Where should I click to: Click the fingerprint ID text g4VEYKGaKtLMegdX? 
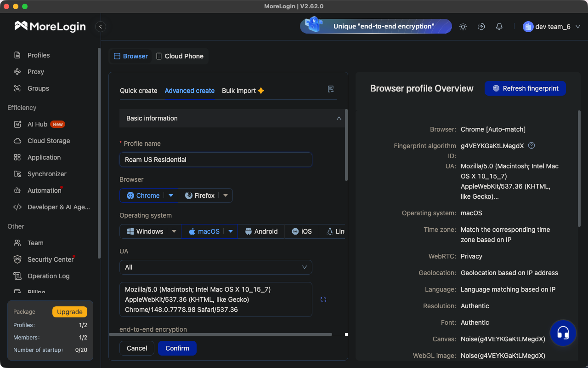point(492,146)
